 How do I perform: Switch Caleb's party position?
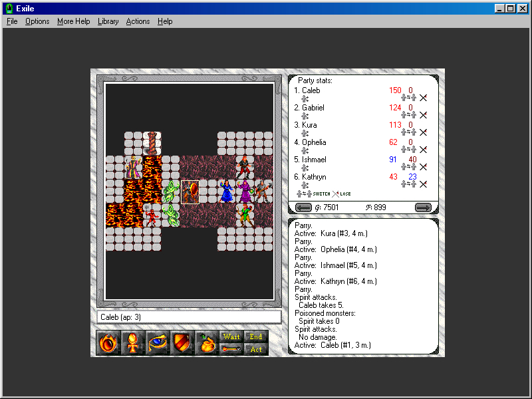[x=408, y=98]
